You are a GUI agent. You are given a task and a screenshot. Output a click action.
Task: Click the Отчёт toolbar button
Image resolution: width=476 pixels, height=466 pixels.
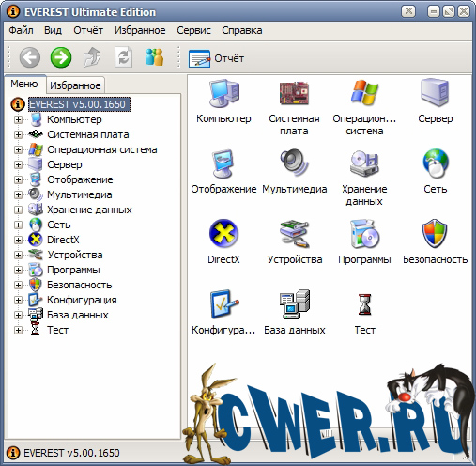tap(216, 58)
